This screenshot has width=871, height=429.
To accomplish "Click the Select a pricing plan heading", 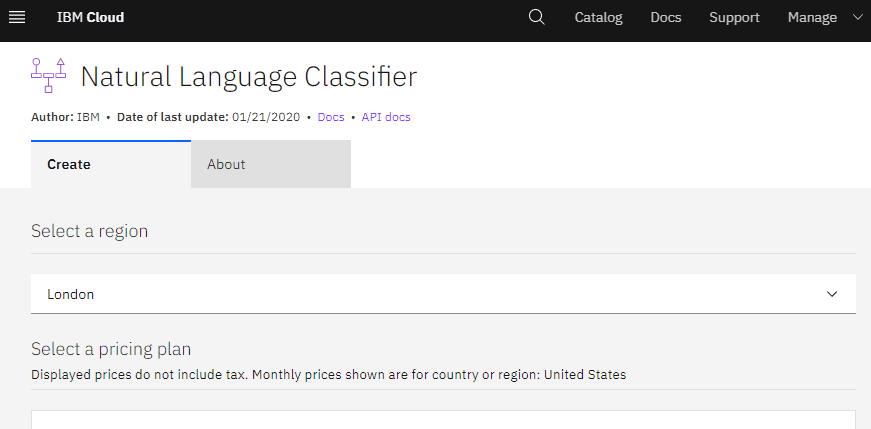I will (x=111, y=349).
